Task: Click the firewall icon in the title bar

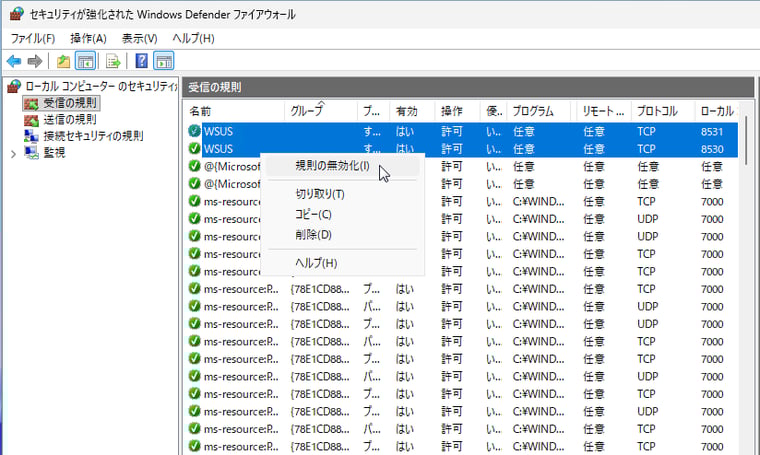Action: tap(16, 14)
